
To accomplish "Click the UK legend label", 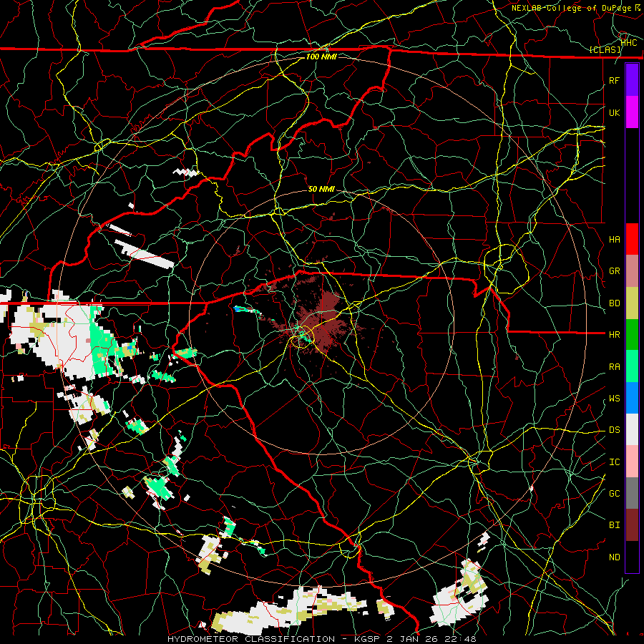I will tap(614, 112).
